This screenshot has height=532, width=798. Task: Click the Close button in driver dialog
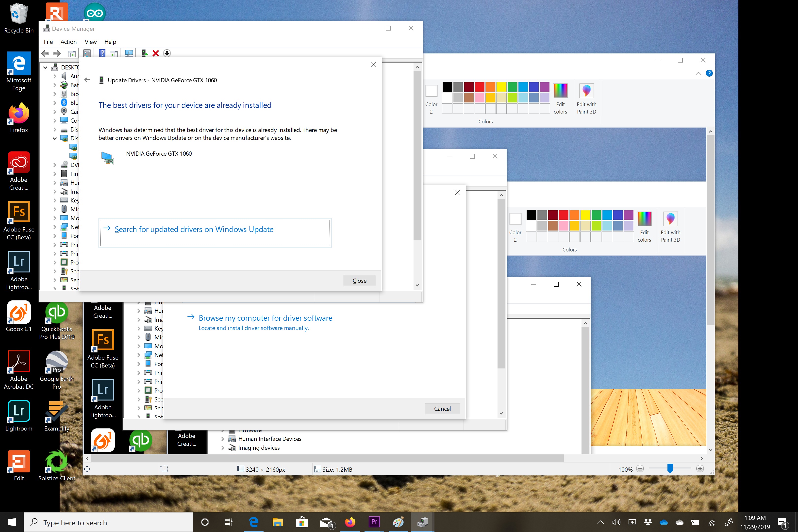pos(359,281)
